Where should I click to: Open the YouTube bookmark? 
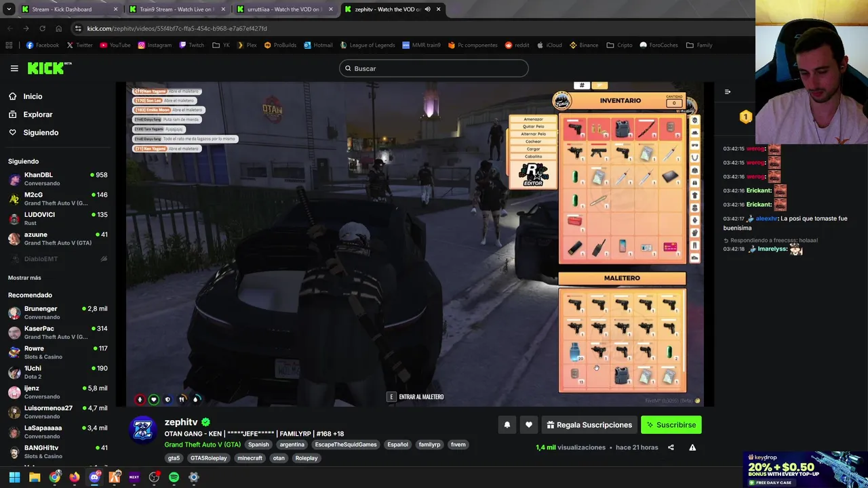pyautogui.click(x=115, y=45)
